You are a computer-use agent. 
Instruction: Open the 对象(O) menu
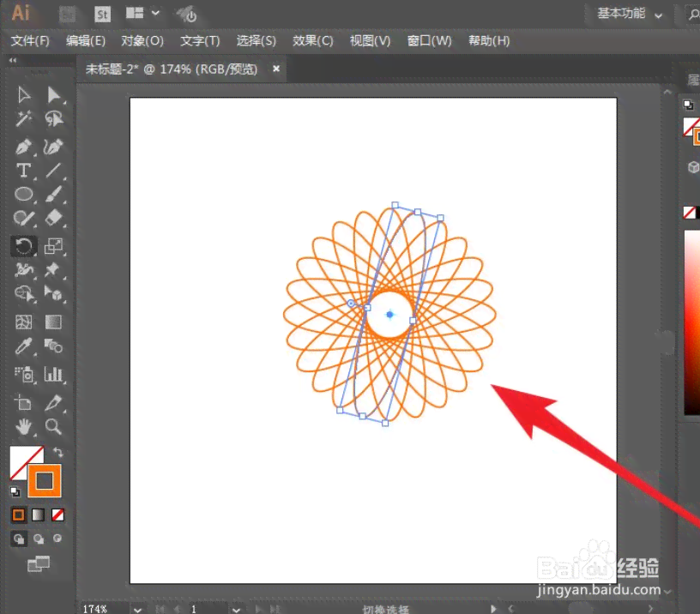coord(142,41)
